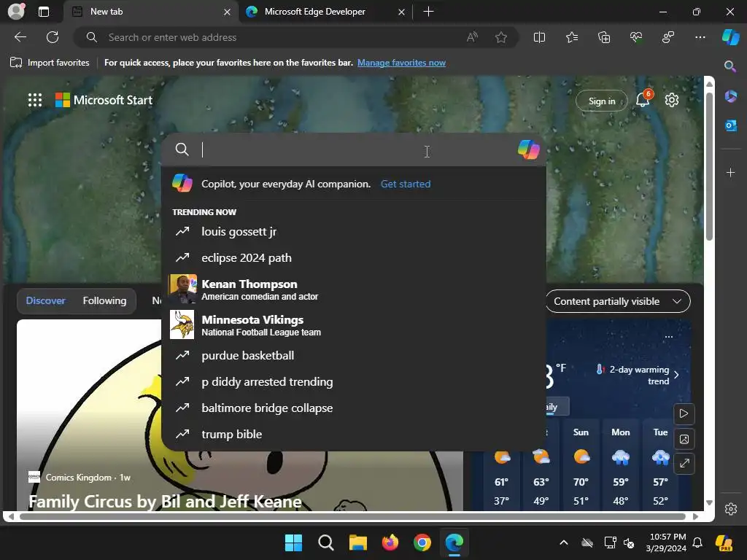Click the expand background arrows icon

point(684,463)
